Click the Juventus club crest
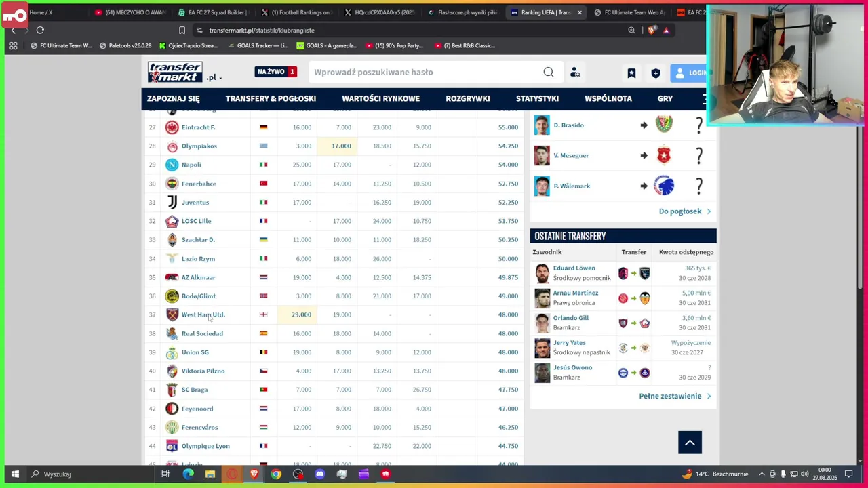The height and width of the screenshot is (488, 868). pyautogui.click(x=172, y=202)
